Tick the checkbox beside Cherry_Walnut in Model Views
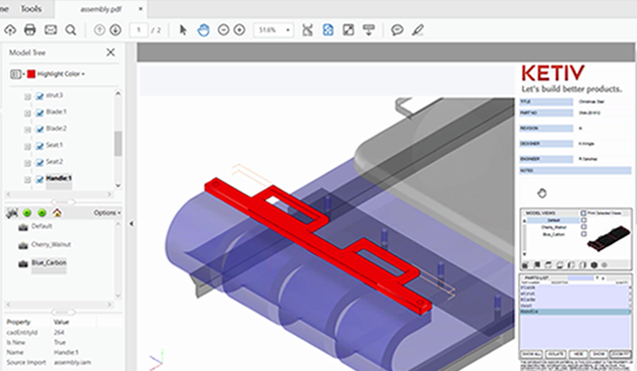 pyautogui.click(x=583, y=227)
